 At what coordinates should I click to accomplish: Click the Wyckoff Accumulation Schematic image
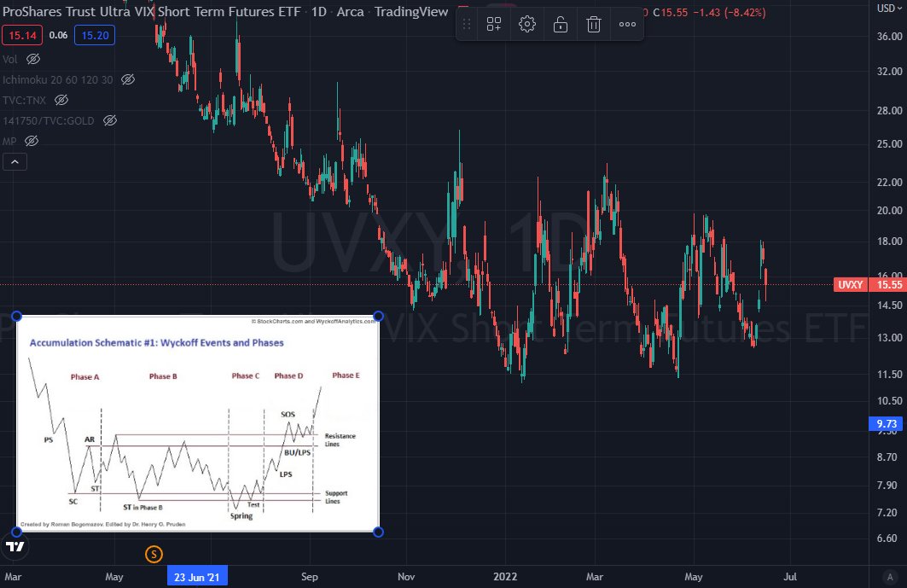click(198, 423)
